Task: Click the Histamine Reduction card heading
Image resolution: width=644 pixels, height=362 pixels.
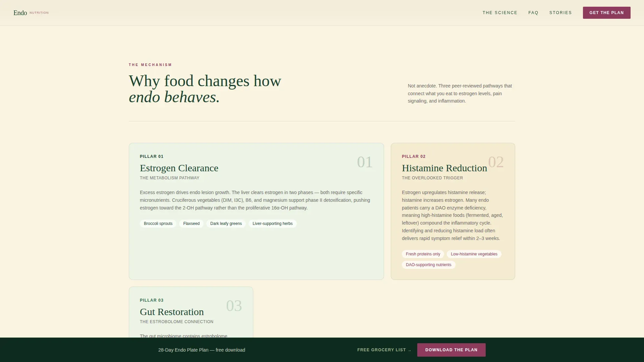Action: 444,168
